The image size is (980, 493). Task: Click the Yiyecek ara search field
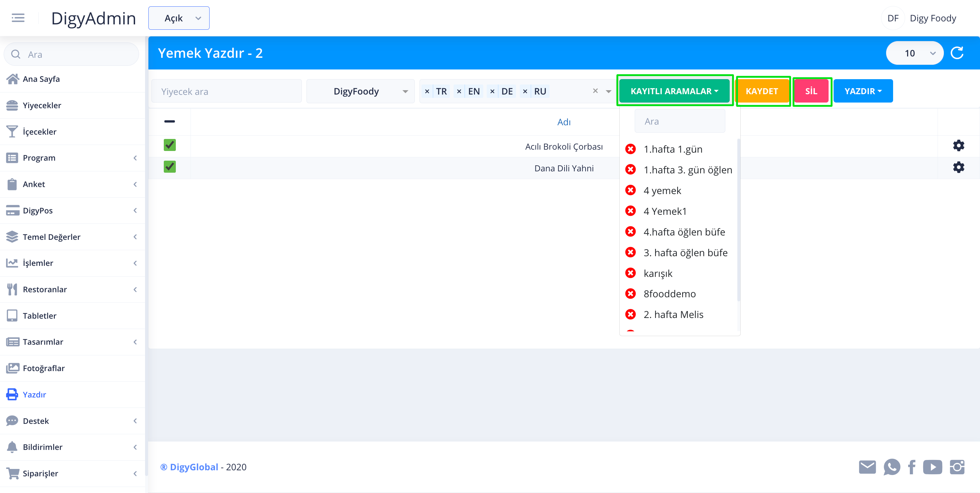(226, 91)
